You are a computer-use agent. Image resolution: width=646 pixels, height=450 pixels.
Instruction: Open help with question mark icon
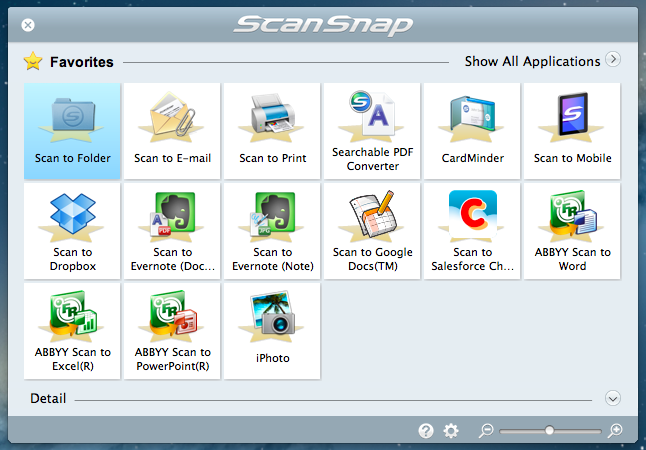coord(426,431)
